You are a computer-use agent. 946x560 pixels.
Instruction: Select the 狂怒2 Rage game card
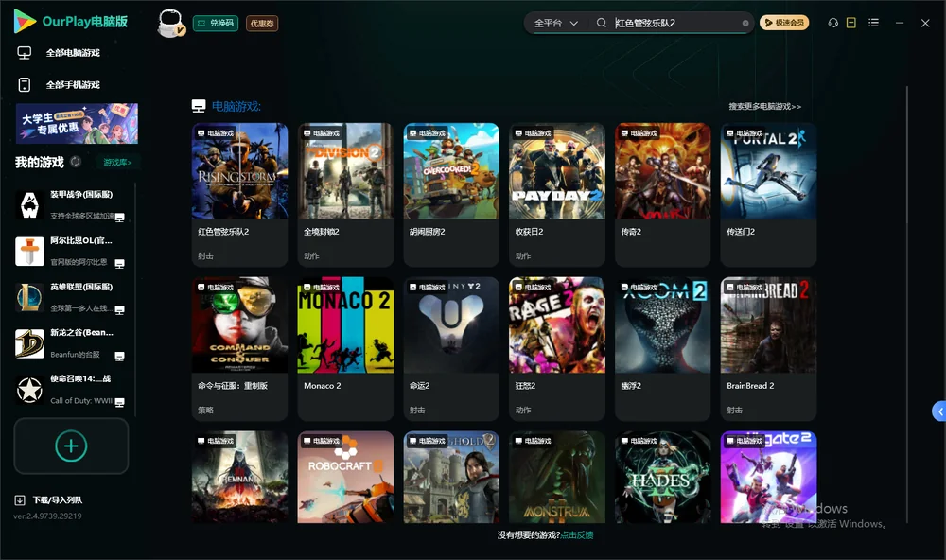click(557, 349)
